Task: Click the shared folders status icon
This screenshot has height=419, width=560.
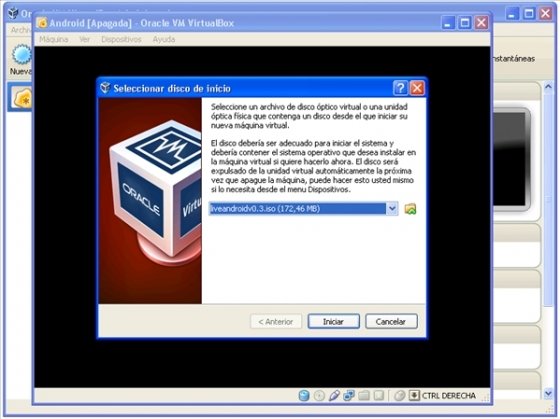Action: click(364, 395)
